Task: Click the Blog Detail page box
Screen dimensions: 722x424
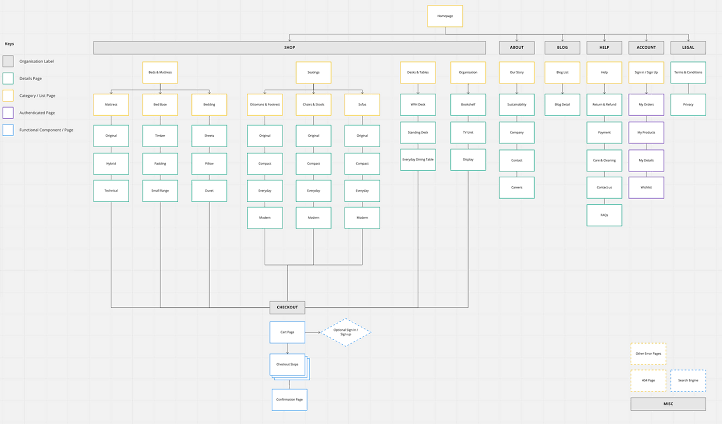Action: pos(562,105)
